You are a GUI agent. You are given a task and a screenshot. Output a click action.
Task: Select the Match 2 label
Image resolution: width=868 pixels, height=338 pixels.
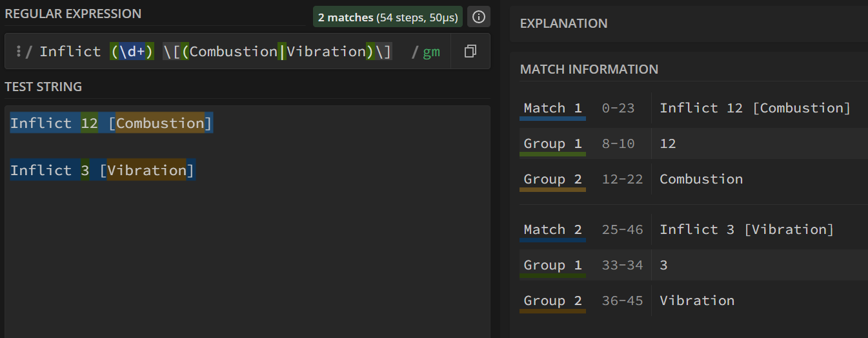[x=552, y=229]
